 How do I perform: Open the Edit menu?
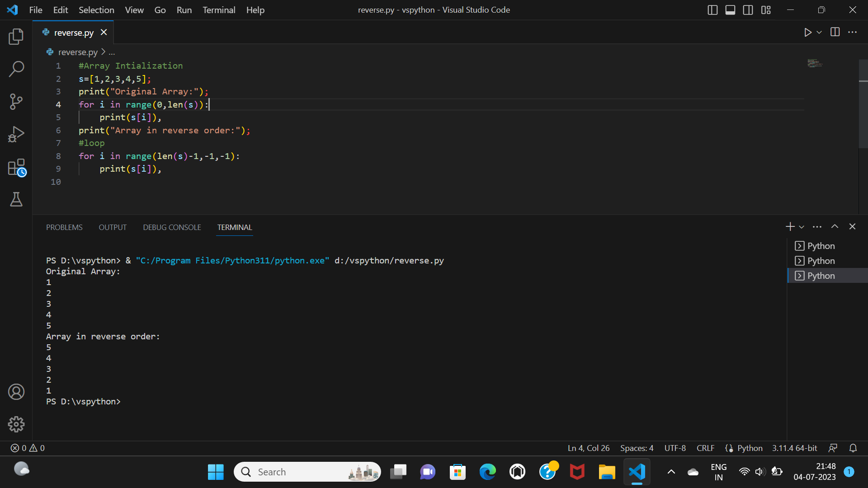(61, 10)
